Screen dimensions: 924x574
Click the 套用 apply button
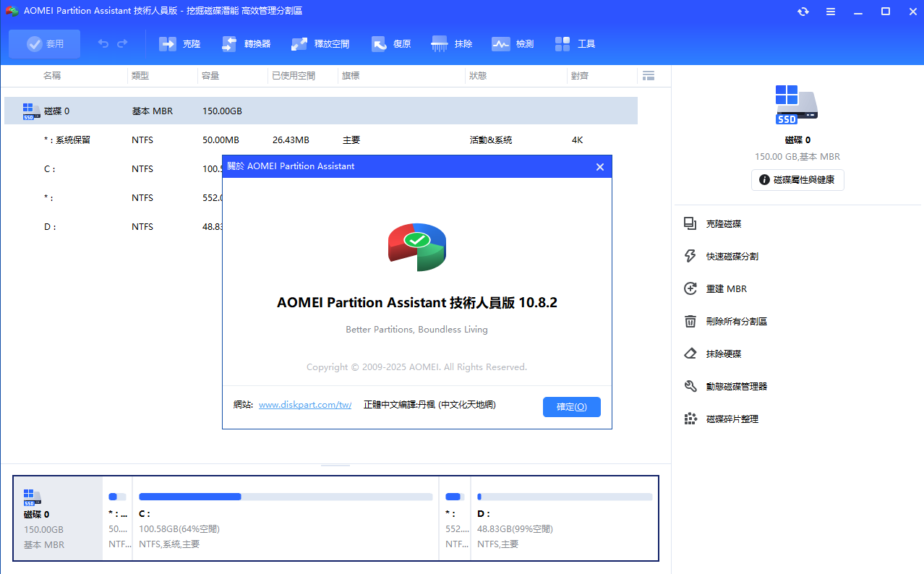pyautogui.click(x=45, y=44)
